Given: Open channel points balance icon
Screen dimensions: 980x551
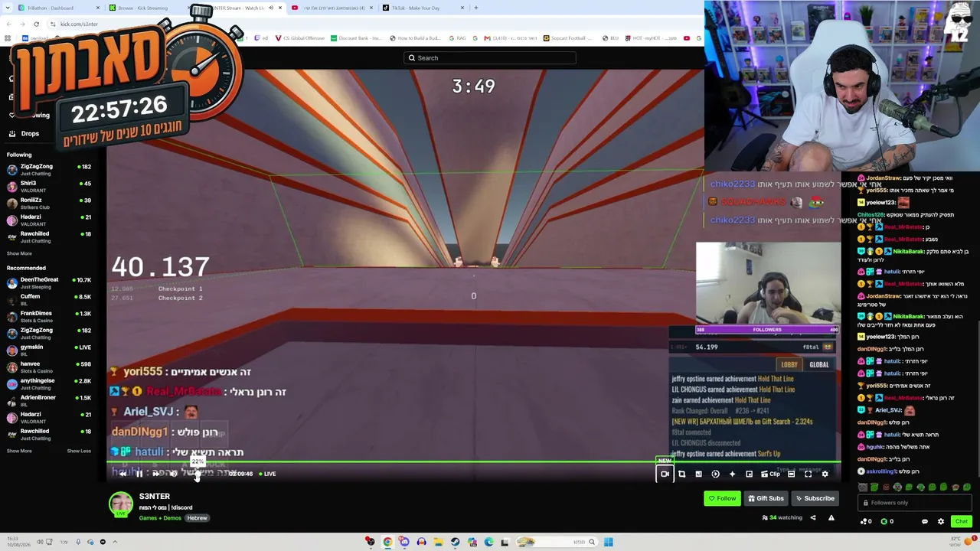Looking at the screenshot, I should [x=866, y=521].
